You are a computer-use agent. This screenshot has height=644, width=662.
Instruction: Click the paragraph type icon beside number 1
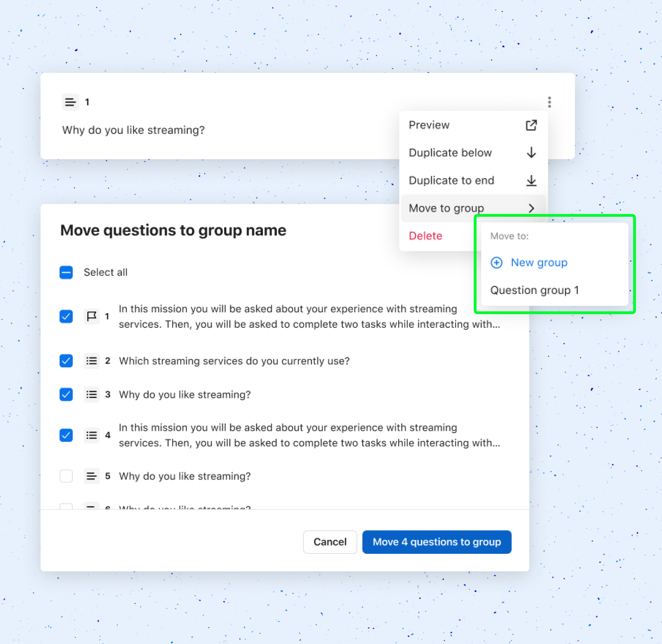pos(70,102)
